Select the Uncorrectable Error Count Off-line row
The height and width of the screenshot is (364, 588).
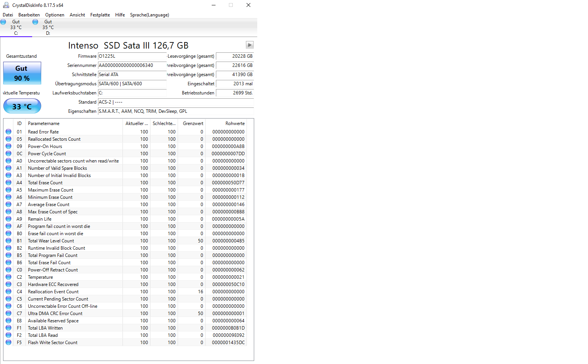pyautogui.click(x=126, y=306)
